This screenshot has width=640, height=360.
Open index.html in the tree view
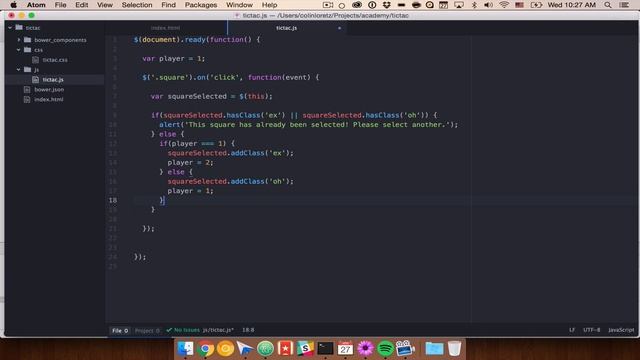pos(49,99)
